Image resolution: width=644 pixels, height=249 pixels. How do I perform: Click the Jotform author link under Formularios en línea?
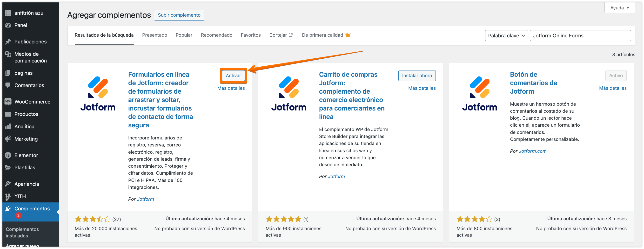pos(146,199)
